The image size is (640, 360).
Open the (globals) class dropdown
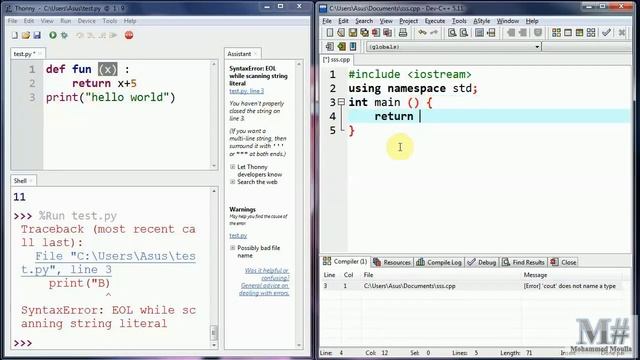coord(537,47)
